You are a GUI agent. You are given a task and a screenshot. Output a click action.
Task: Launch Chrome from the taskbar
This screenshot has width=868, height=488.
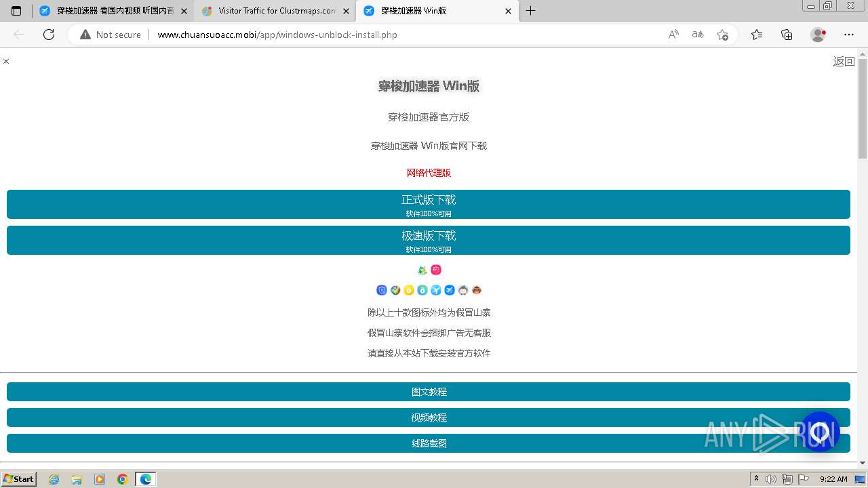tap(123, 479)
